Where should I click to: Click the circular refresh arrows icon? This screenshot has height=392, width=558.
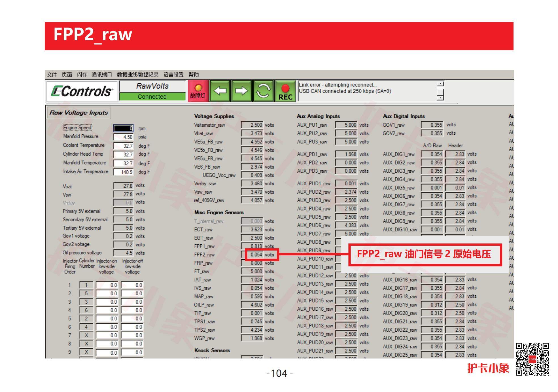click(263, 91)
